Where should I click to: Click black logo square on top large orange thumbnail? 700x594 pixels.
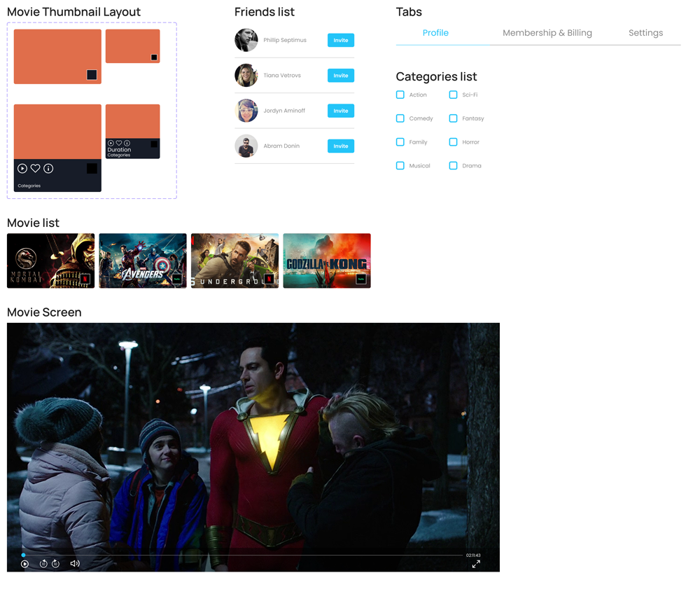coord(92,74)
